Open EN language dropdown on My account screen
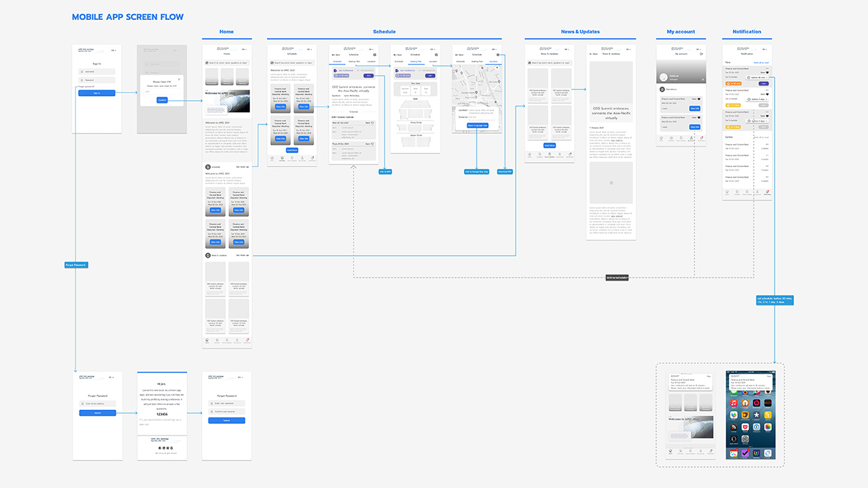 click(699, 49)
